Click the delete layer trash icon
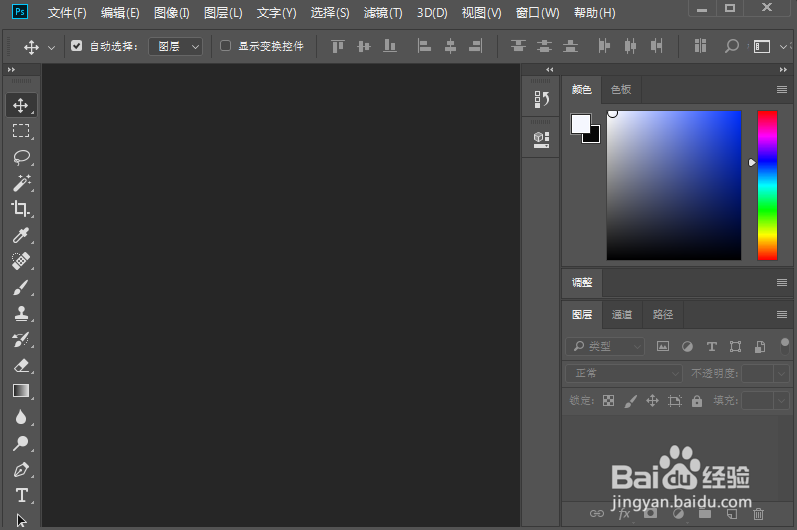The height and width of the screenshot is (530, 797). coord(758,514)
